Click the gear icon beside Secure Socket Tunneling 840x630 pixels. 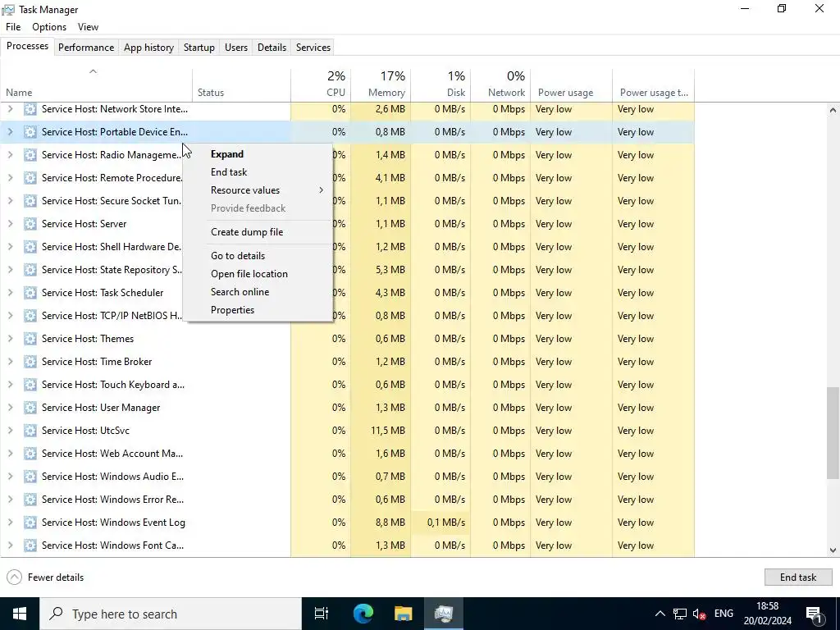30,201
